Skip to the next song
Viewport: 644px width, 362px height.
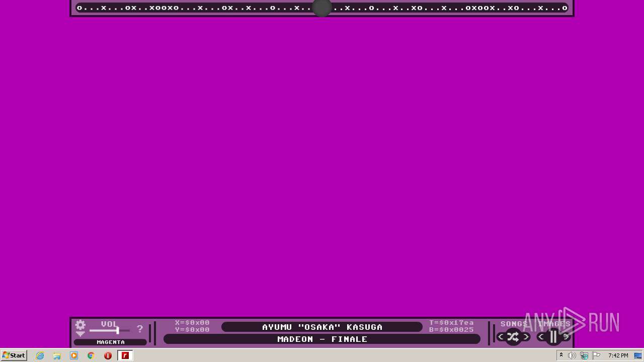526,337
